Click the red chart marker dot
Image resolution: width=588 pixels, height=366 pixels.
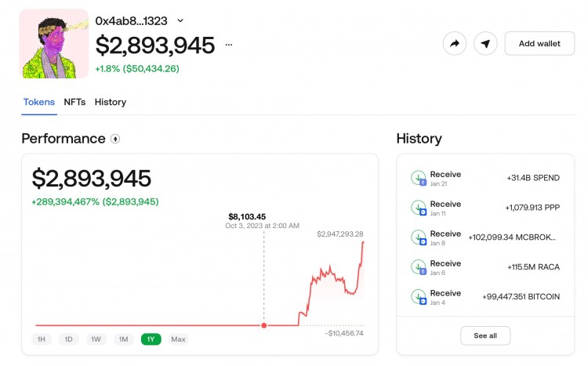click(264, 325)
